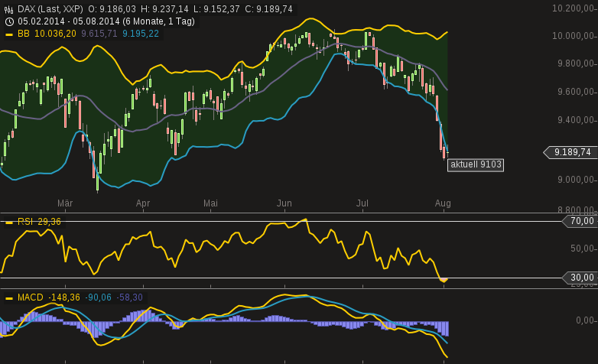
Task: Click the period text (6 Monate, 1 Tag)
Action: click(158, 21)
